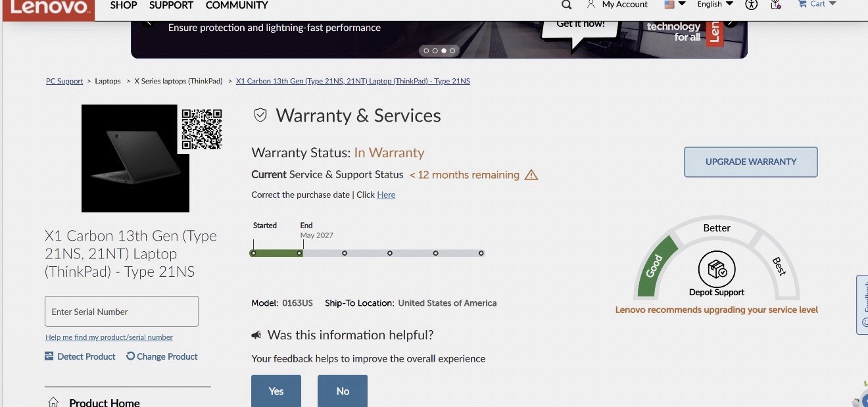Image resolution: width=868 pixels, height=407 pixels.
Task: Click the shopping cart icon
Action: [x=802, y=3]
